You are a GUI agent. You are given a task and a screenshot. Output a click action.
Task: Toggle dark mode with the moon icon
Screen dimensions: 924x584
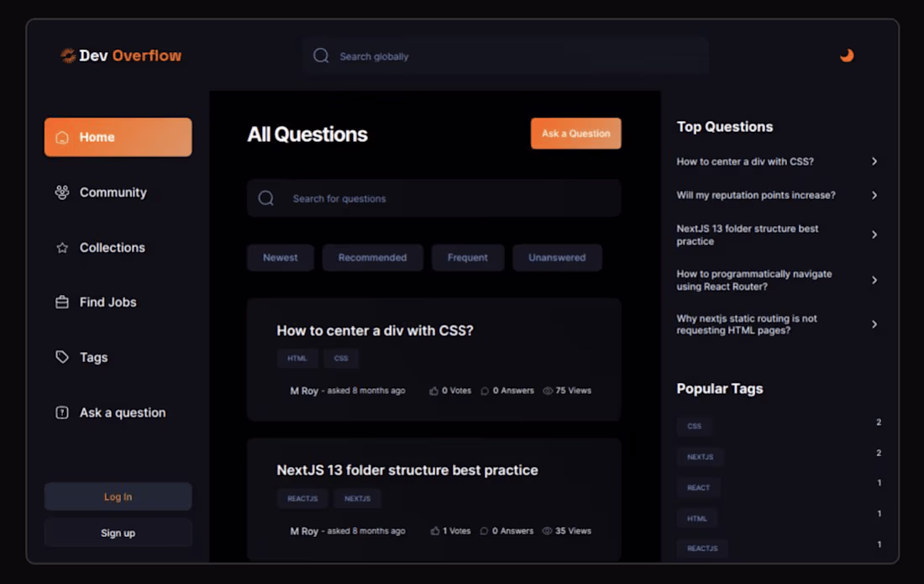(847, 55)
